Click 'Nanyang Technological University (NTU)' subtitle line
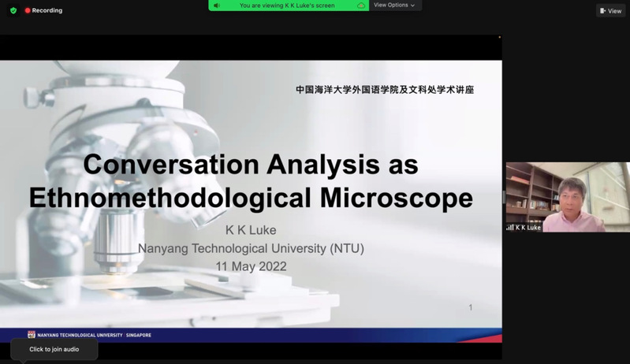Image resolution: width=630 pixels, height=364 pixels. pos(251,248)
